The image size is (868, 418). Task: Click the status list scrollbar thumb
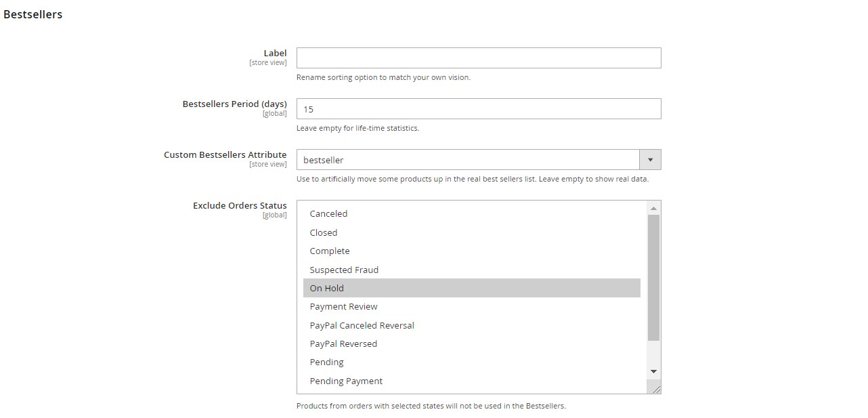653,278
